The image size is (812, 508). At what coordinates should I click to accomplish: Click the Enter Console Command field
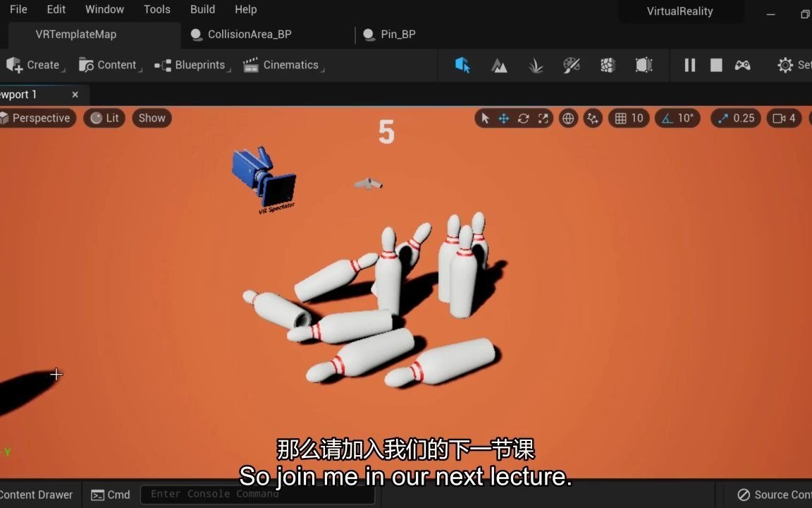257,494
